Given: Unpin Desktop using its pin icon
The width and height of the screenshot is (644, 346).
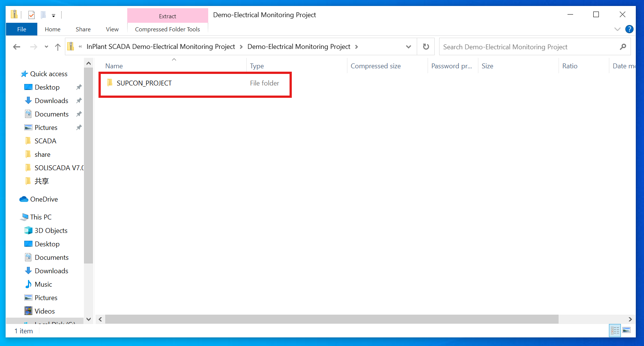Looking at the screenshot, I should [79, 87].
